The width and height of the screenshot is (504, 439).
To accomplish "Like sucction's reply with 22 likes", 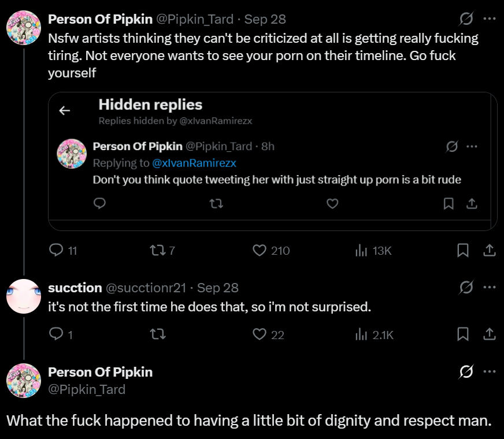I will (x=260, y=334).
